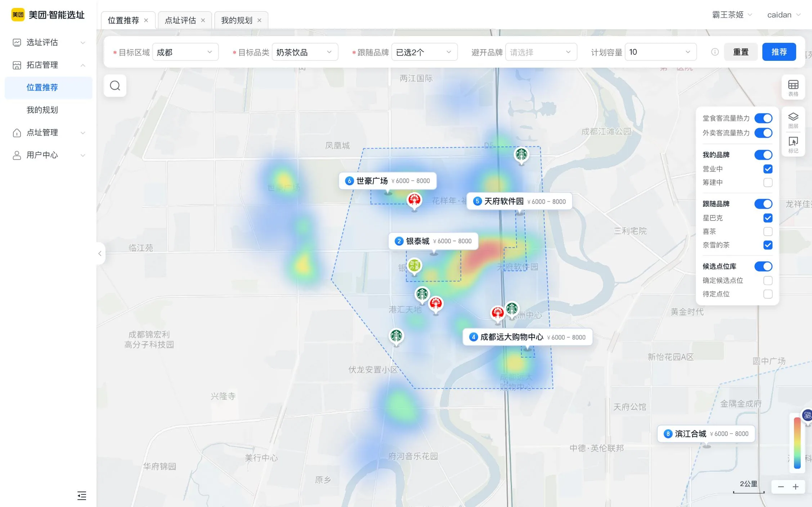The height and width of the screenshot is (507, 812).
Task: Collapse the 拓店管理 sidebar menu
Action: (49, 65)
